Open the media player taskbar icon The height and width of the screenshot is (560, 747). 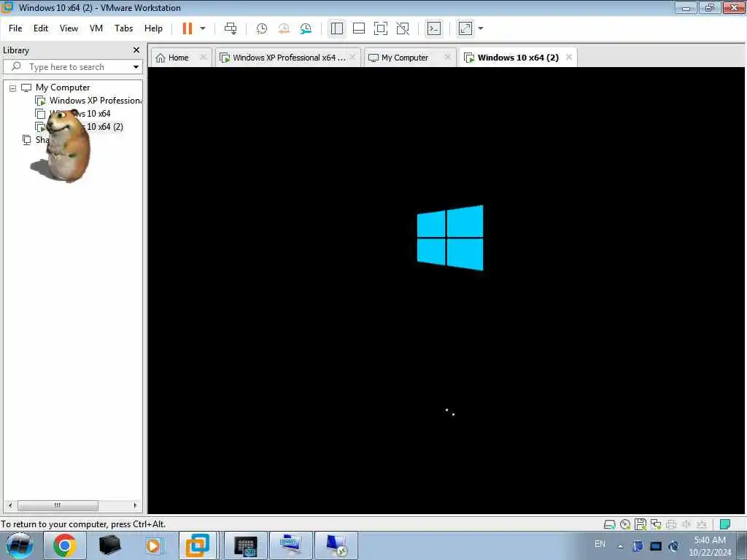(x=154, y=545)
